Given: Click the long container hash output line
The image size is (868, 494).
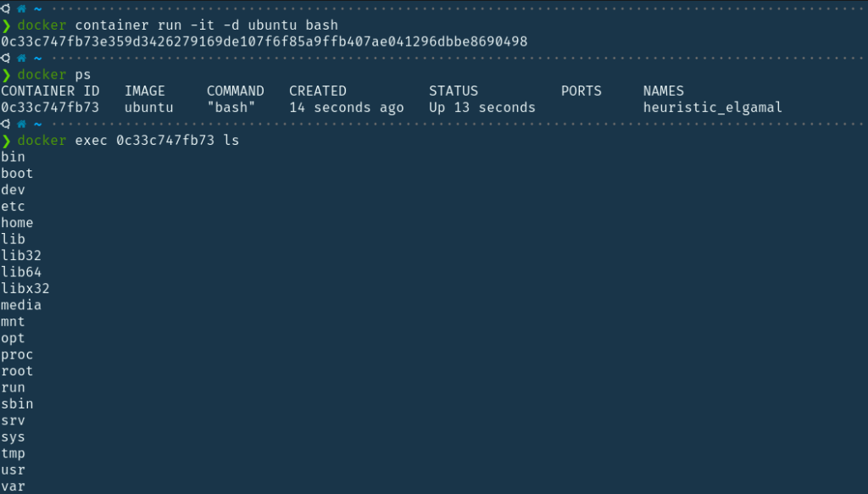Looking at the screenshot, I should coord(264,42).
